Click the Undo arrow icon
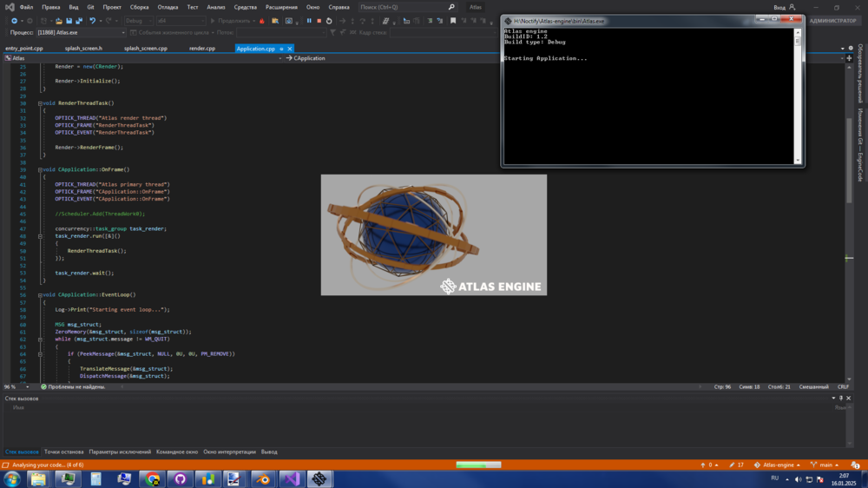 pyautogui.click(x=93, y=21)
